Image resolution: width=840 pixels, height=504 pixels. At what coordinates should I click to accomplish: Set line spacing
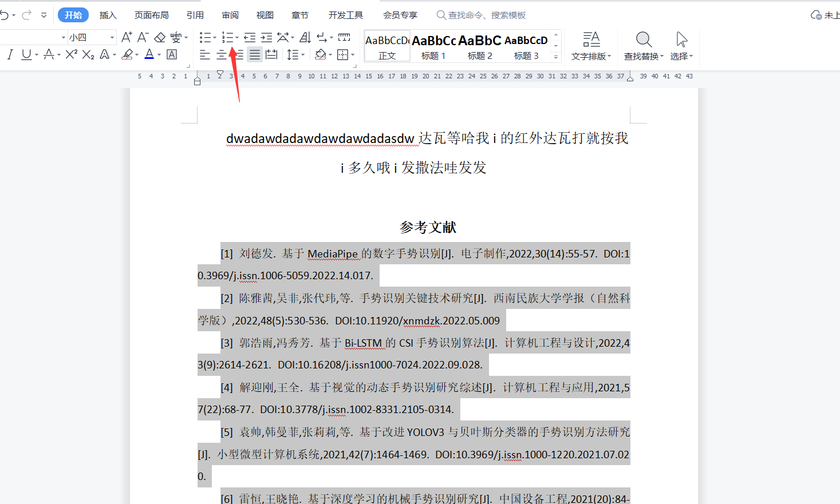(x=293, y=54)
